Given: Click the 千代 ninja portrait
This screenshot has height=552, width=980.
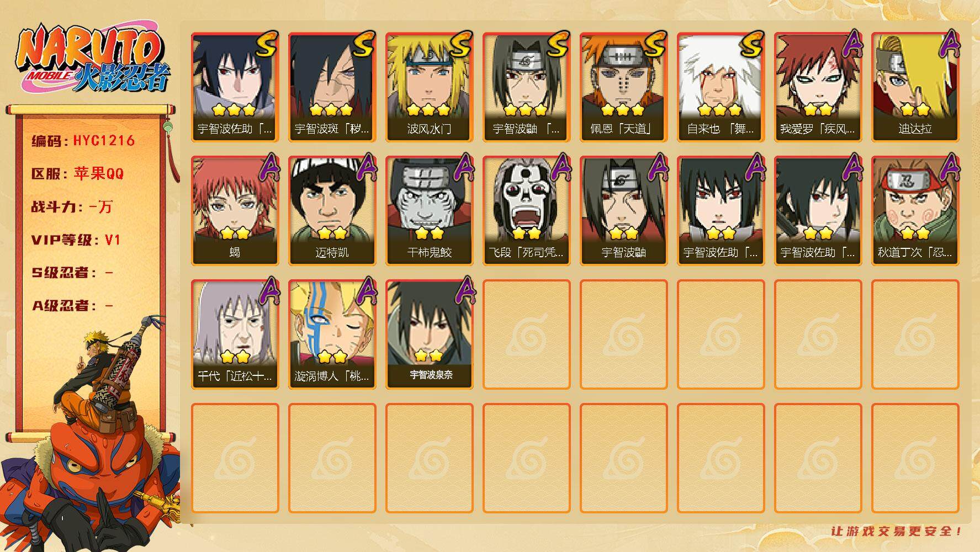Looking at the screenshot, I should point(235,335).
